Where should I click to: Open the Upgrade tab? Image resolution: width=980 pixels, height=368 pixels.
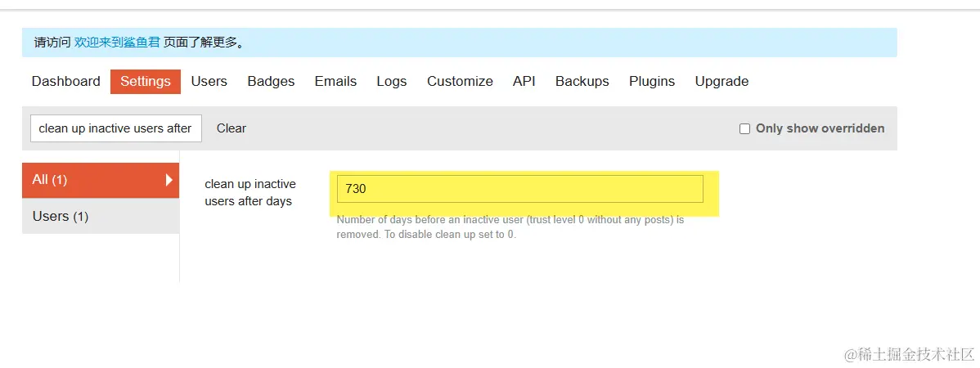[722, 81]
